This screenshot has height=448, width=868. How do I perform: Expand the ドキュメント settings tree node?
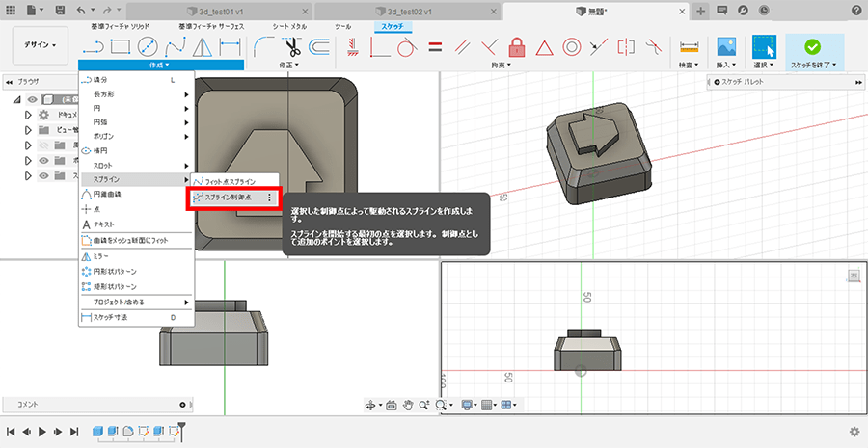tap(28, 115)
